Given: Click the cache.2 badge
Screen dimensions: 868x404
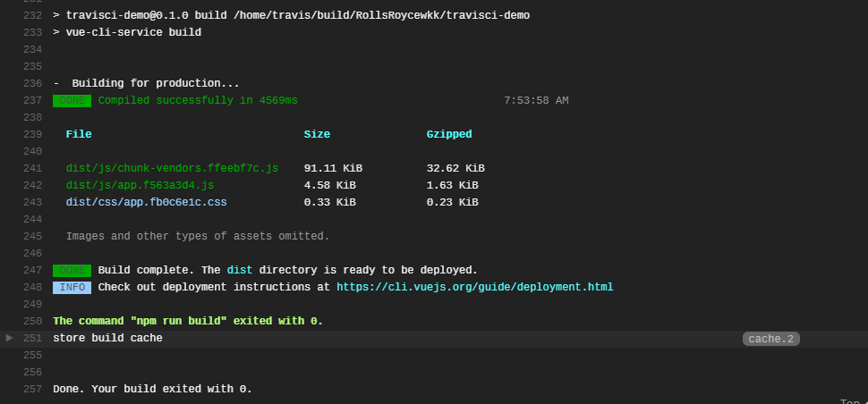Looking at the screenshot, I should pyautogui.click(x=771, y=339).
